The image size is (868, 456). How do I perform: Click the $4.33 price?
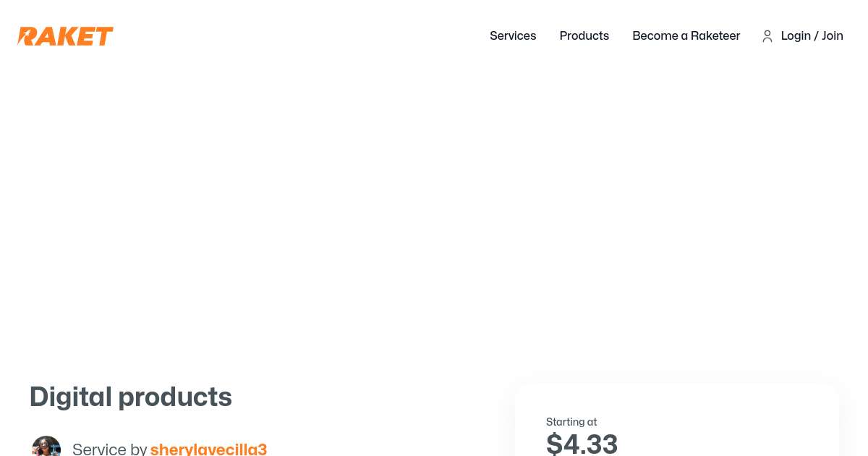[582, 444]
